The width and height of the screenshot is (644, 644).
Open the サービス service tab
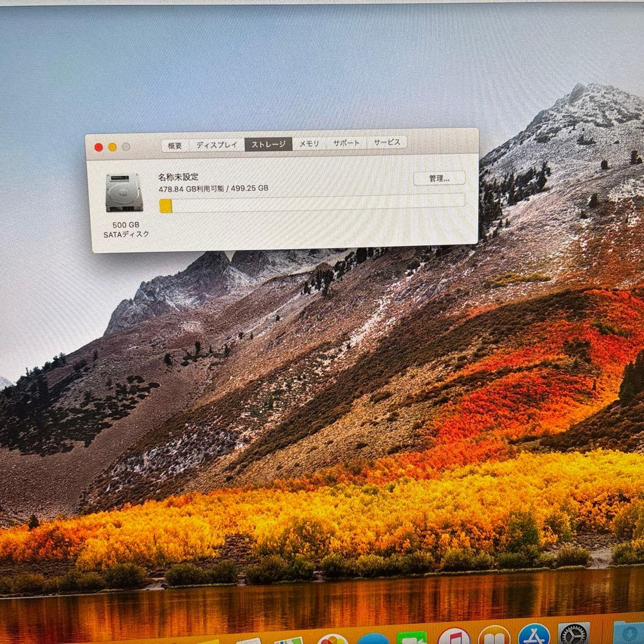click(x=386, y=143)
